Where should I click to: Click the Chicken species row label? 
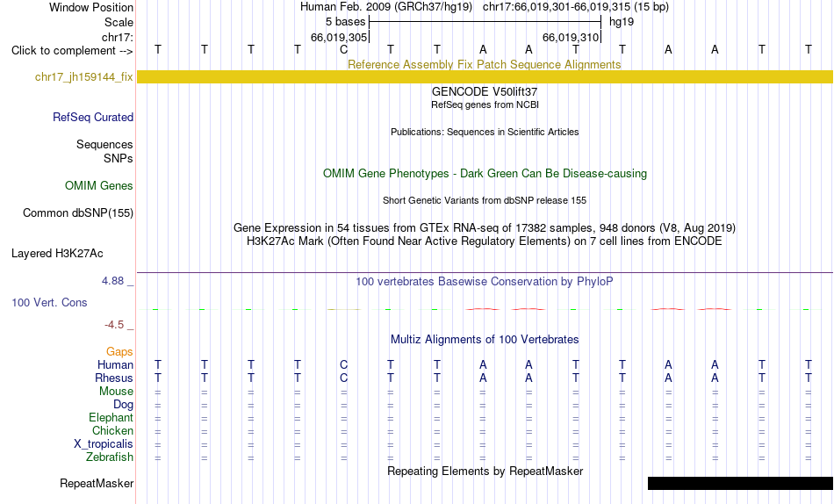[112, 430]
